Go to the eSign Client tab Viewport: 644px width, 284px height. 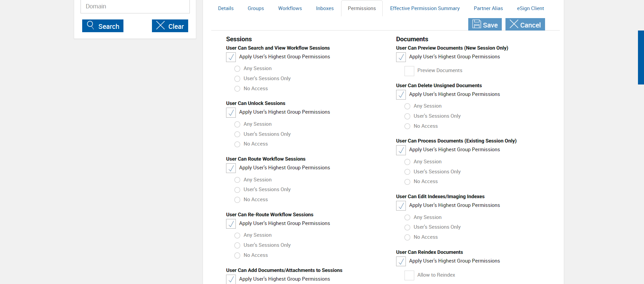530,8
